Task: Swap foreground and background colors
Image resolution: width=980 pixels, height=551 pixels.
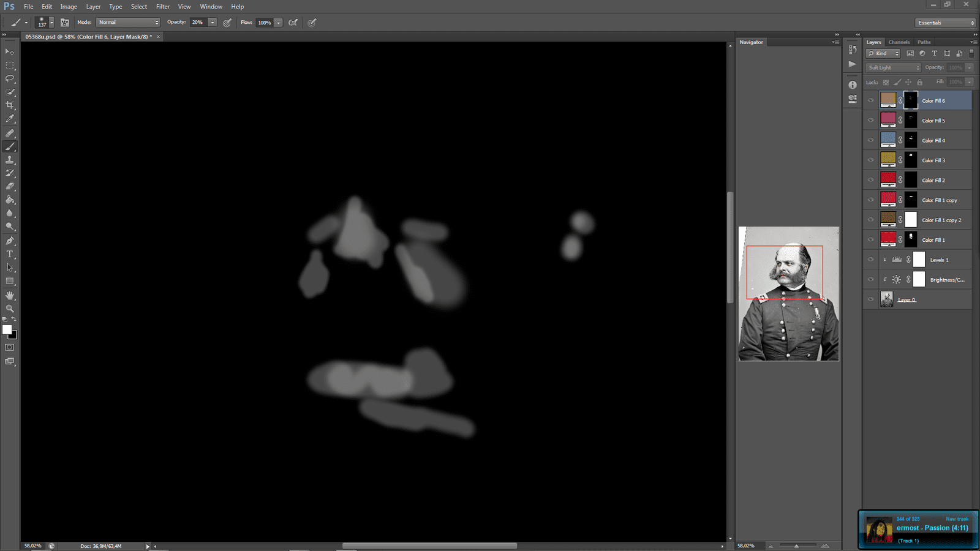Action: pos(14,319)
